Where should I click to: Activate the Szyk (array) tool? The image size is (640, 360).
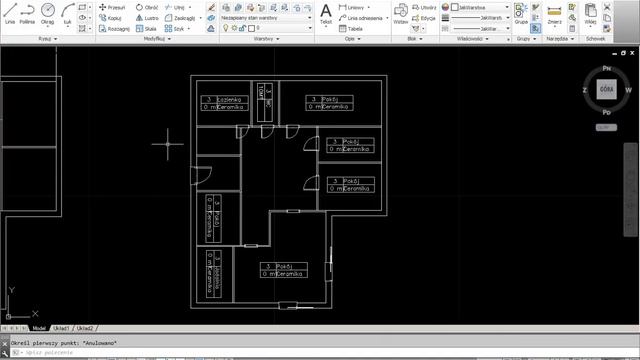175,29
